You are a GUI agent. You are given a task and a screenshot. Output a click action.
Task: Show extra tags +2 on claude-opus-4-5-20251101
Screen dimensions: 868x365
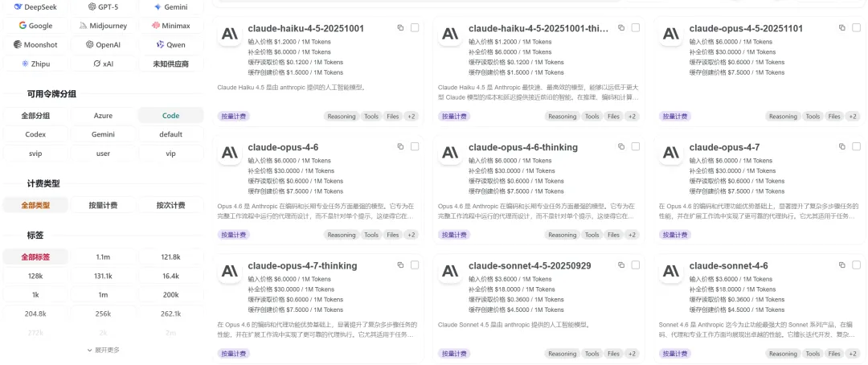click(853, 117)
